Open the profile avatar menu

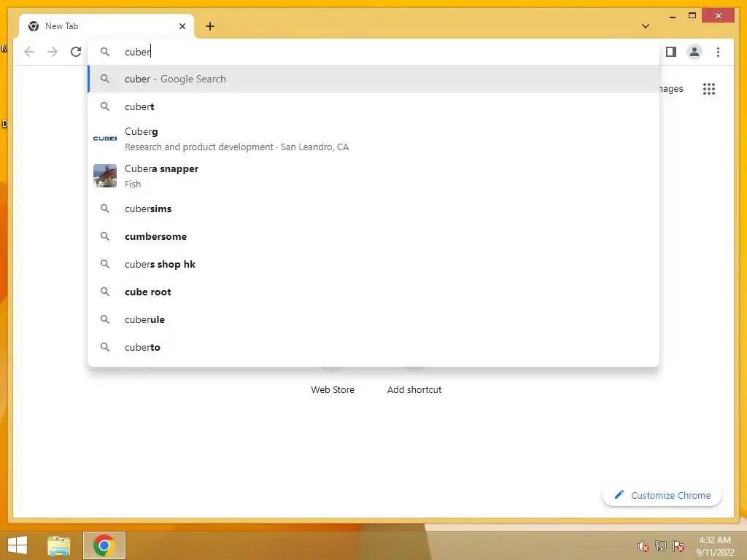point(694,52)
